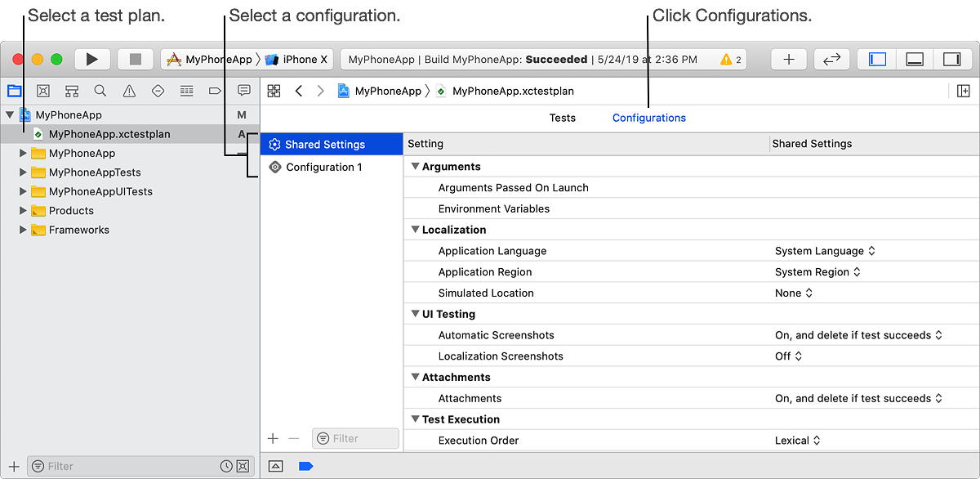The image size is (980, 479).
Task: Select MyPhoneApp.xctestplan in jump bar
Action: (505, 92)
